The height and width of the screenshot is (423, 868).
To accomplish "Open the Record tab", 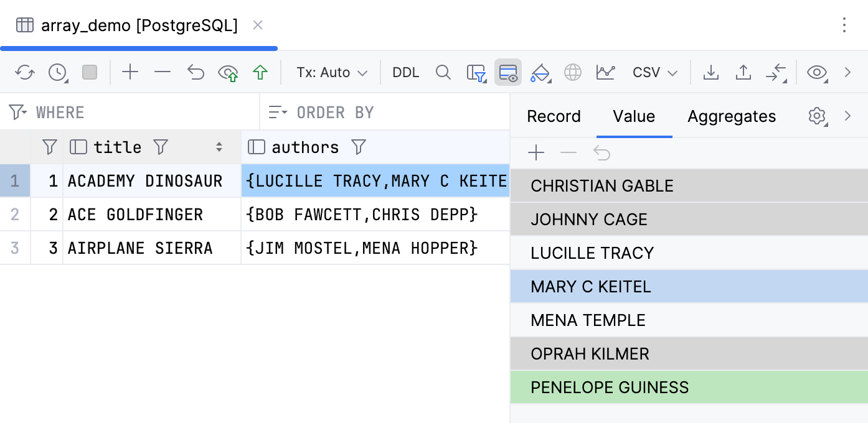I will (x=554, y=116).
